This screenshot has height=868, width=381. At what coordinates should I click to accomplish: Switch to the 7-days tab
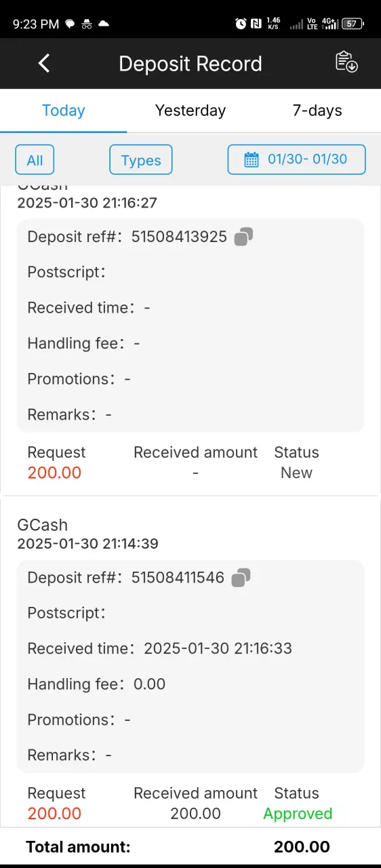[317, 111]
